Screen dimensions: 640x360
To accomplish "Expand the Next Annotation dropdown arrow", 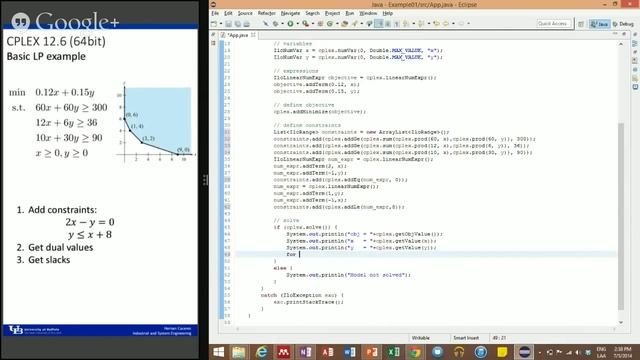I will tap(414, 24).
